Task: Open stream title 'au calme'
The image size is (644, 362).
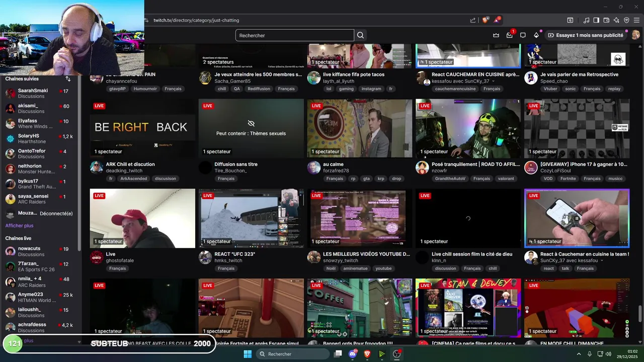Action: [x=333, y=164]
